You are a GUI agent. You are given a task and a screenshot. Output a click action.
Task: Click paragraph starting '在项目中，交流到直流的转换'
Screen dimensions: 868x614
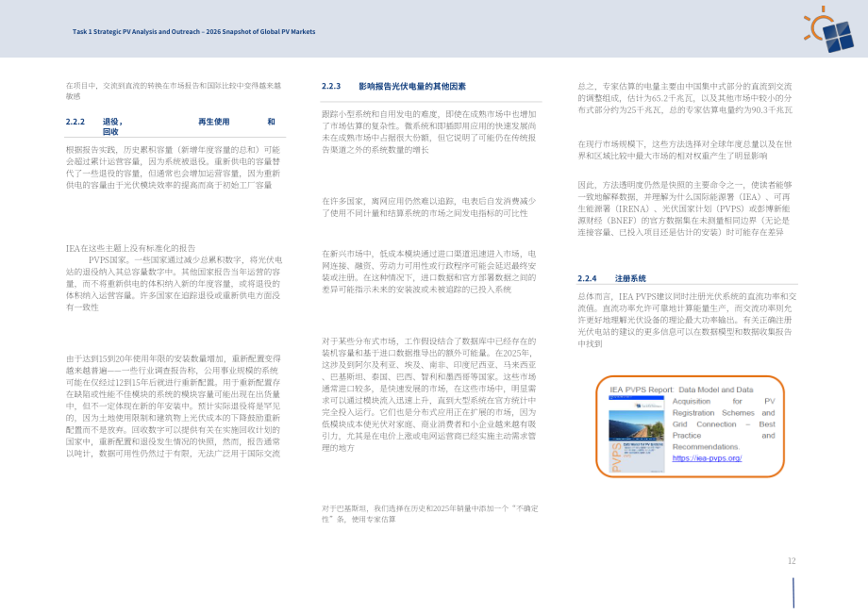174,91
